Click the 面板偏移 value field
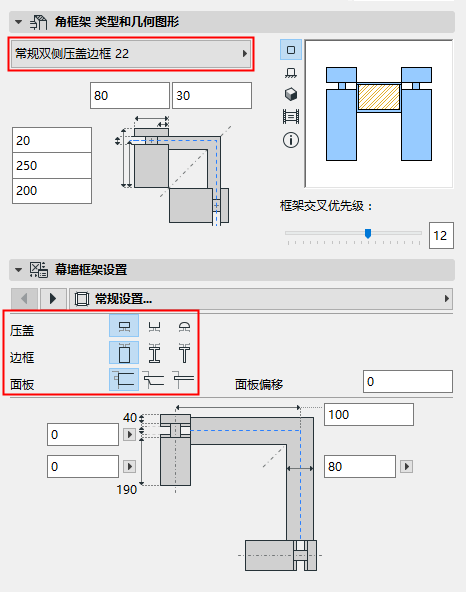466x592 pixels. point(408,382)
